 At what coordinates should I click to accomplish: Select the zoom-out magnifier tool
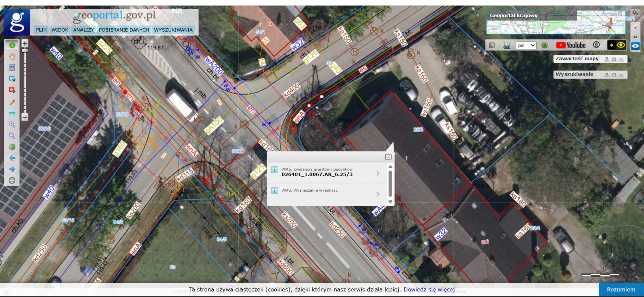pyautogui.click(x=12, y=135)
